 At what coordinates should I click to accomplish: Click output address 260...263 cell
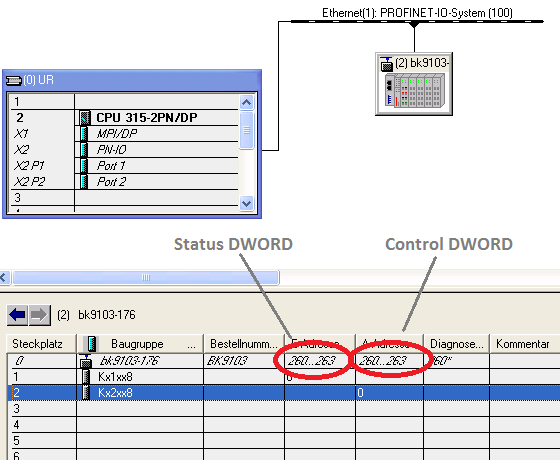tap(390, 361)
